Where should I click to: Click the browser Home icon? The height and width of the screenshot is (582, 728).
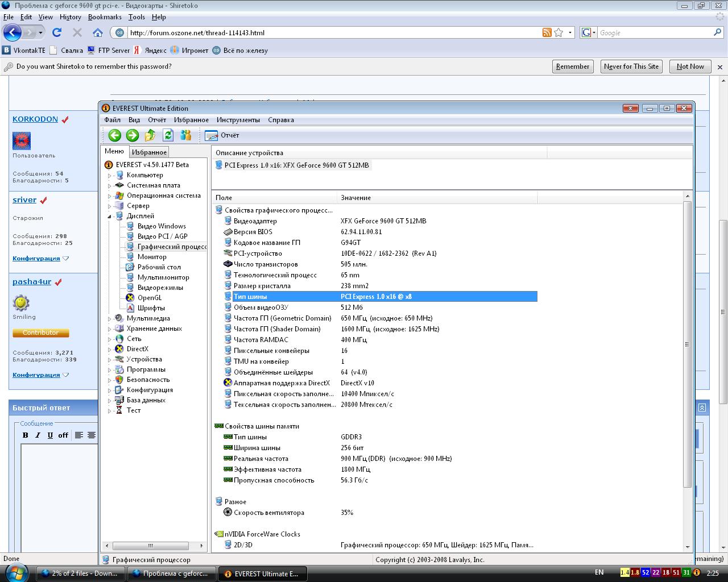pyautogui.click(x=98, y=32)
